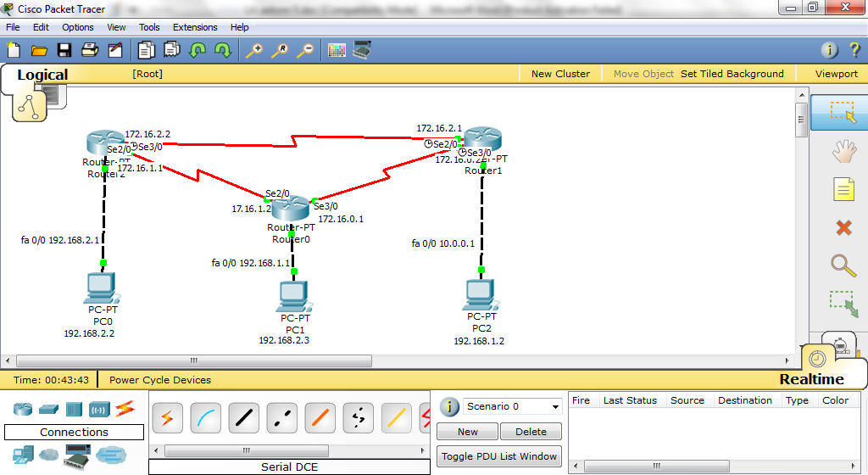
Task: Click the New Cluster button
Action: [x=560, y=74]
